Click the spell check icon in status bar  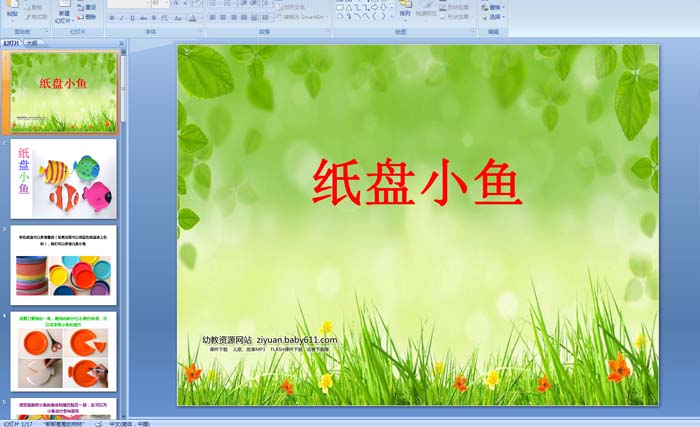click(99, 424)
